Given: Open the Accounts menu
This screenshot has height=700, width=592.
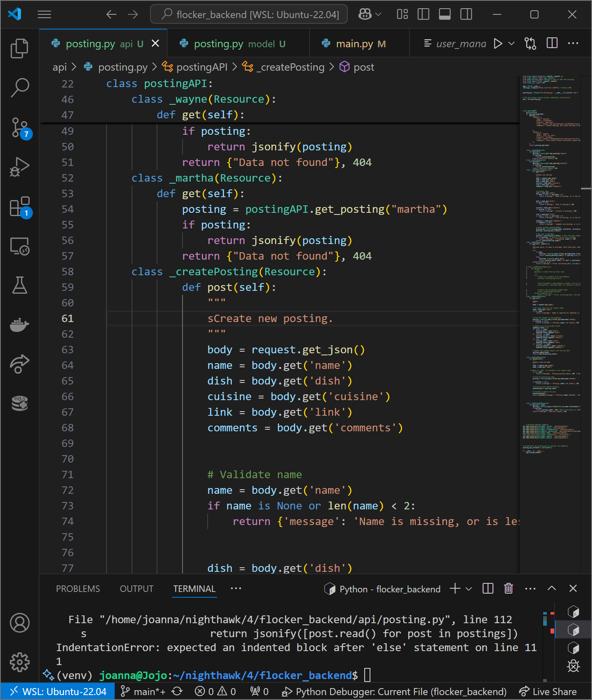Looking at the screenshot, I should coord(19,623).
